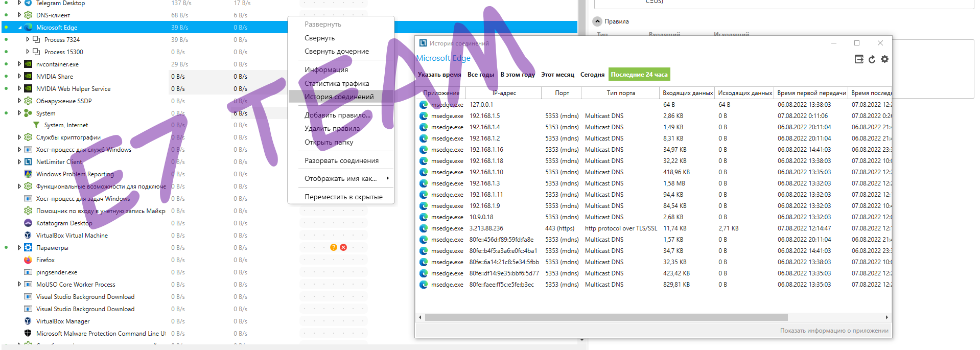This screenshot has height=350, width=980.
Task: Switch to the Все годы filter
Action: [481, 75]
